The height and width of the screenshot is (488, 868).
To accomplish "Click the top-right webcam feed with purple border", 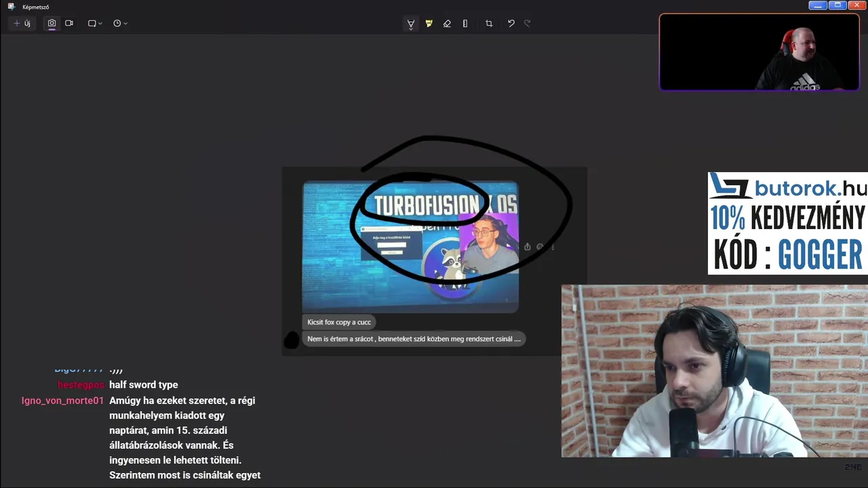I will pos(759,52).
